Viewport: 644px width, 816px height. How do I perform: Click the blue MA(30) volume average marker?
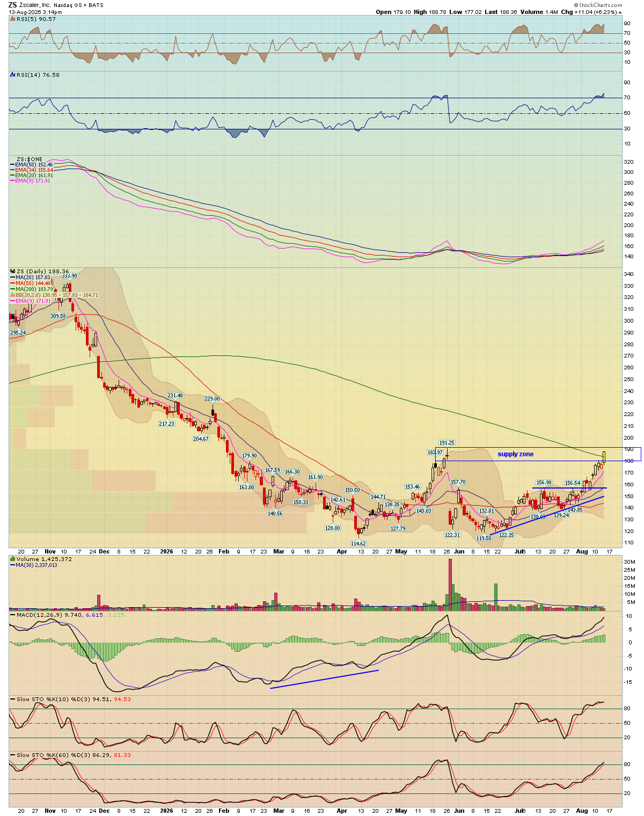click(x=12, y=565)
